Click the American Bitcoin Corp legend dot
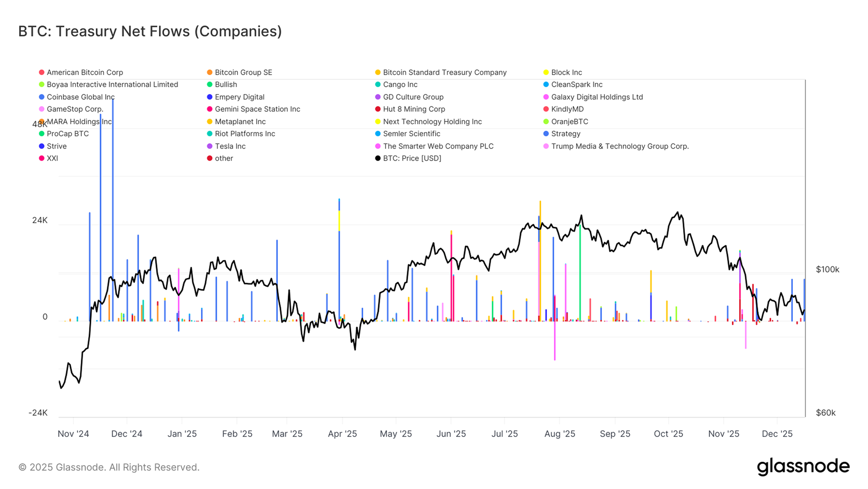This screenshot has height=489, width=868. [x=42, y=73]
